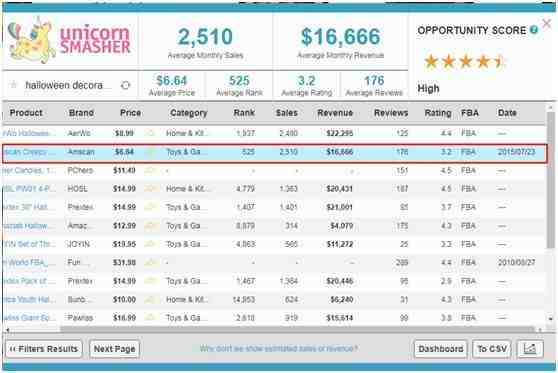558x373 pixels.
Task: Sort by the Rank column header
Action: point(244,113)
